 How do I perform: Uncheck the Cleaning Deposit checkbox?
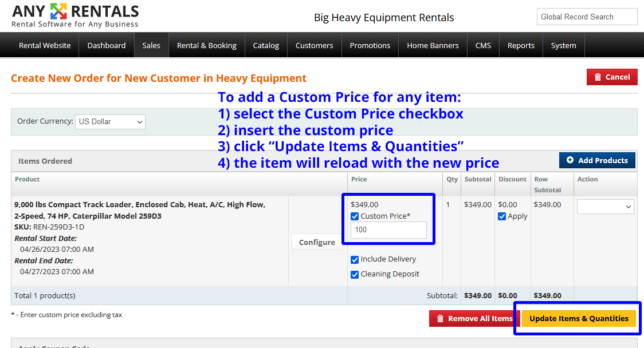click(355, 274)
